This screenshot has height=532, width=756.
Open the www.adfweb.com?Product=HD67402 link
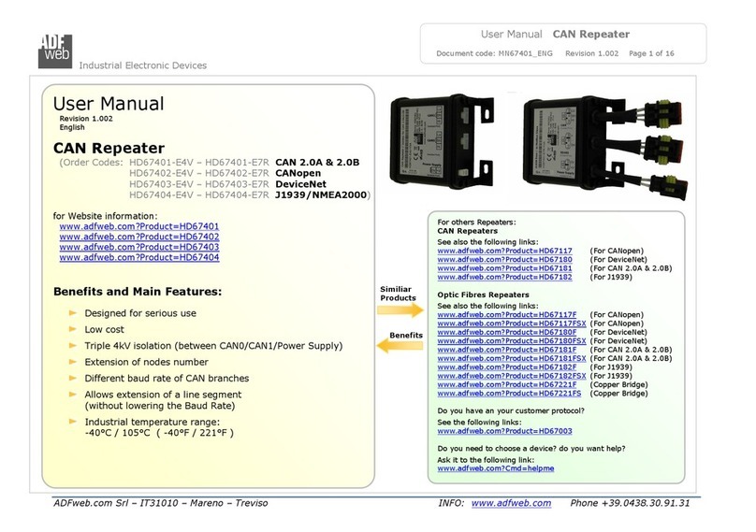point(139,237)
